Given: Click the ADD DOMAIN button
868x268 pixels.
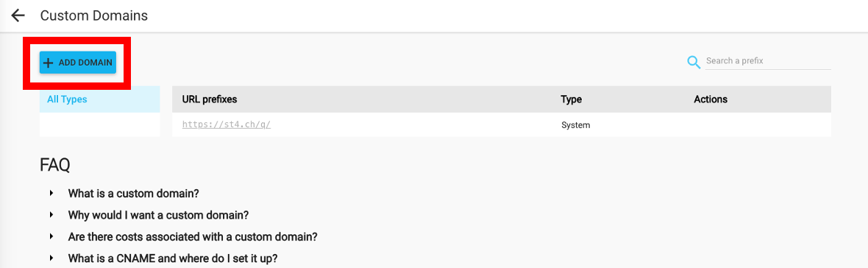Looking at the screenshot, I should pyautogui.click(x=77, y=63).
